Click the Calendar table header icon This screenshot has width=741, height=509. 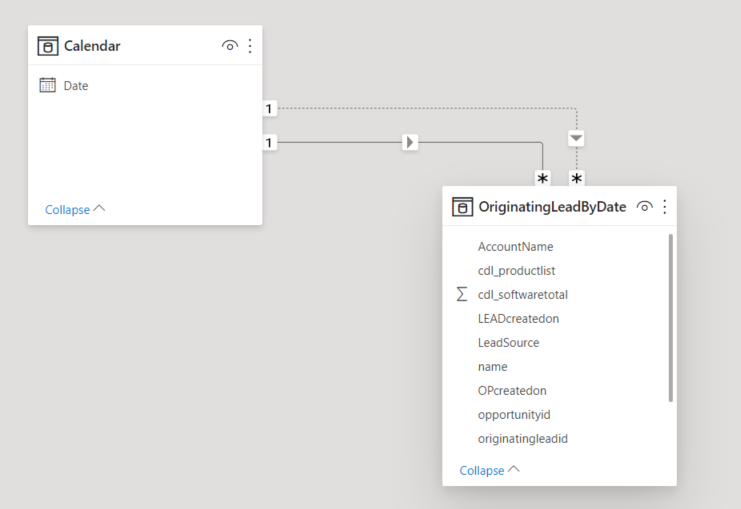pyautogui.click(x=48, y=46)
